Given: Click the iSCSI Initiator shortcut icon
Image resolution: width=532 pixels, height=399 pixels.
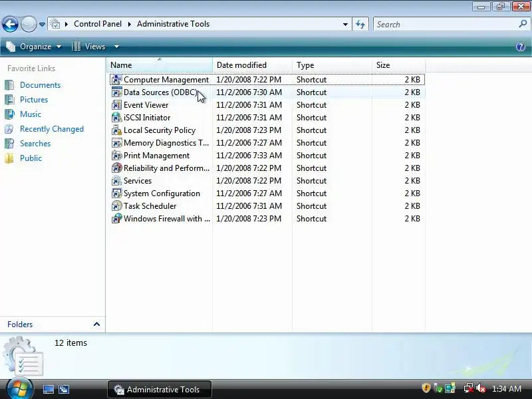Looking at the screenshot, I should (117, 118).
